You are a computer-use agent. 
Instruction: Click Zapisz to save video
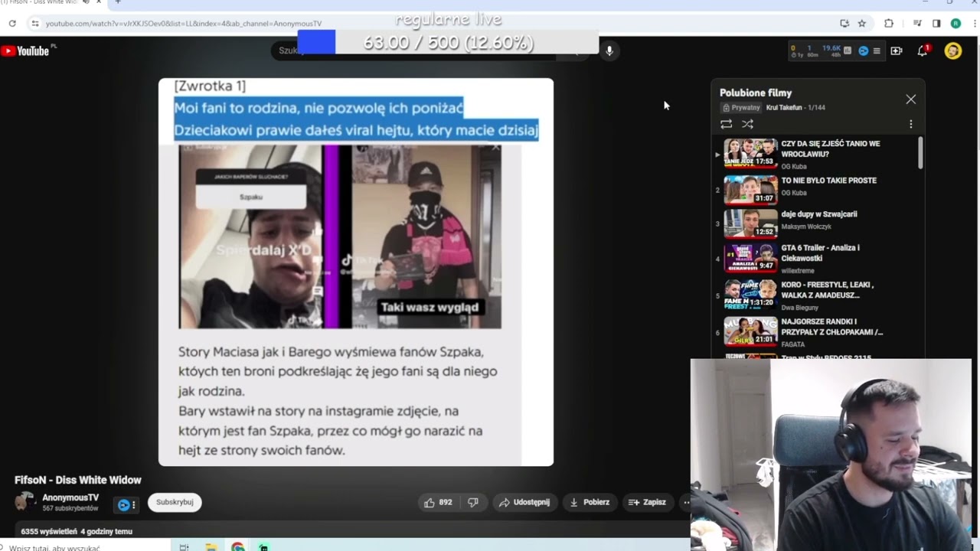648,503
